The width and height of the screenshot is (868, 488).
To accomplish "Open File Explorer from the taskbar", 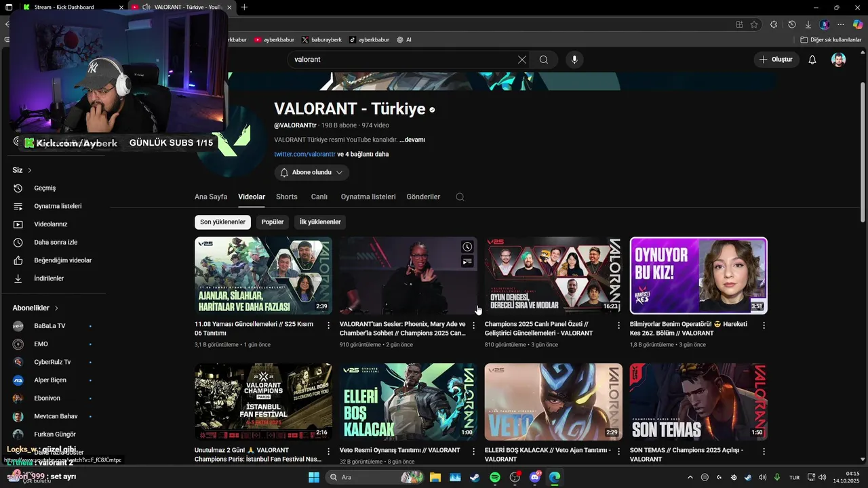I will [435, 477].
